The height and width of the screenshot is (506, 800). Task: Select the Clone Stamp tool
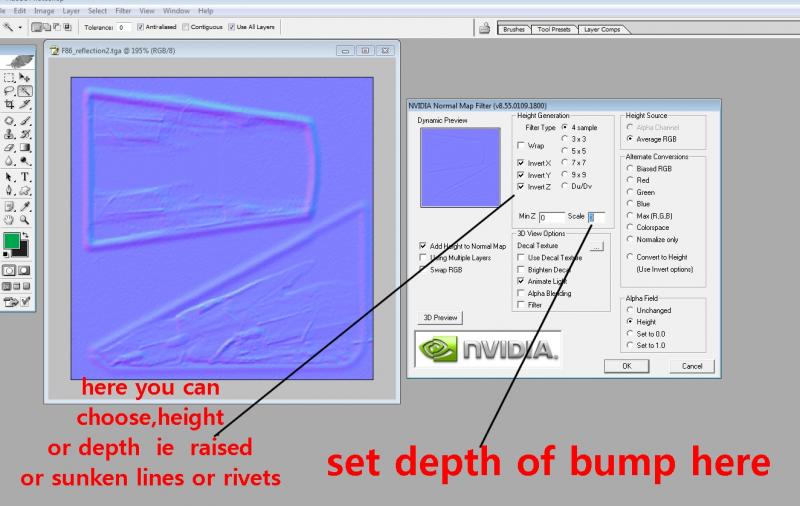9,134
